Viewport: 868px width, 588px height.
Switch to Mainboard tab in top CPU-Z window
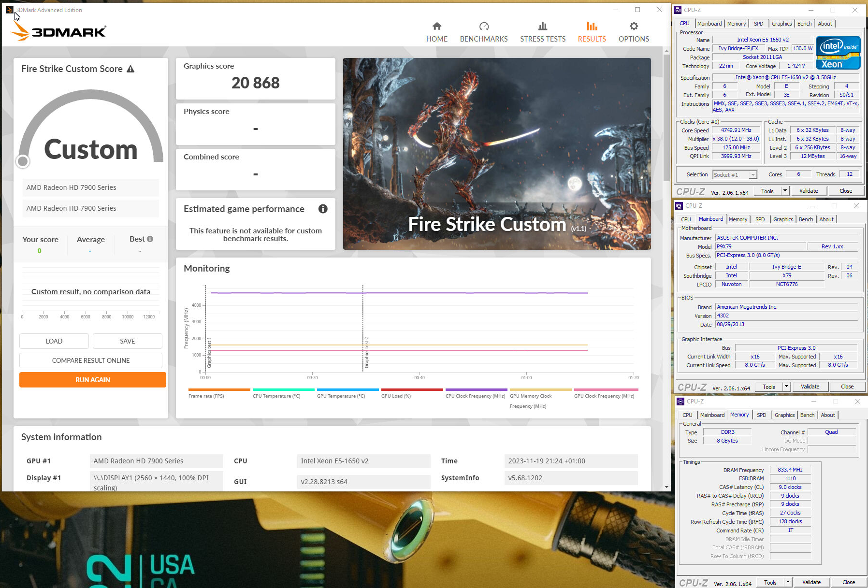709,24
